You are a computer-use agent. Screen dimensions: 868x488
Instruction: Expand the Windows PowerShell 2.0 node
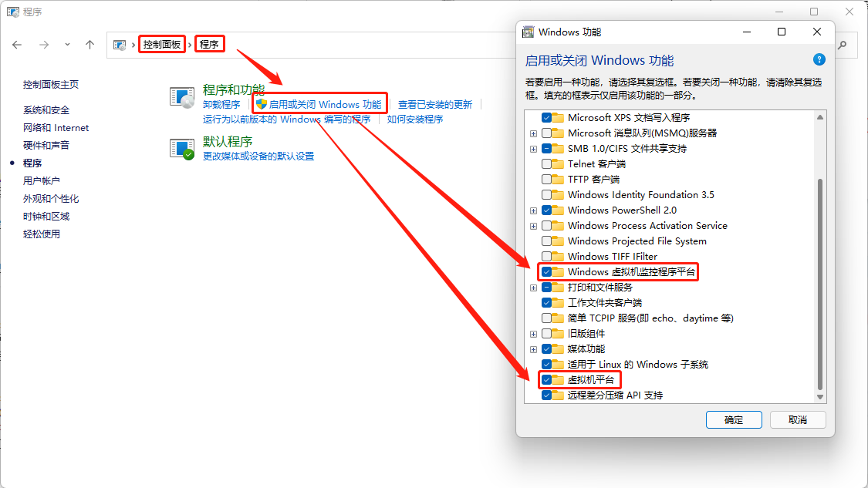(533, 210)
